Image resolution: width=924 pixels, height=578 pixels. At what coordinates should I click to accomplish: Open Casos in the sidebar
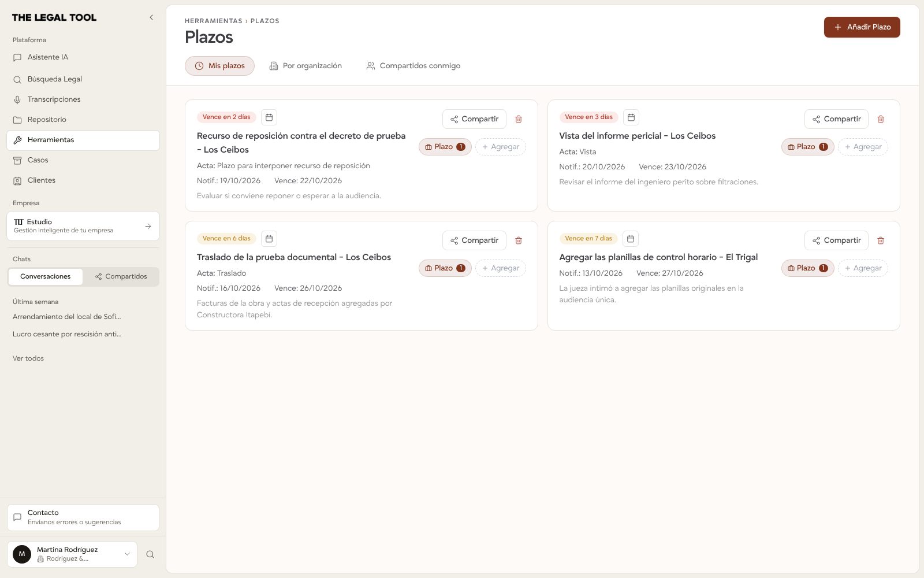click(83, 160)
